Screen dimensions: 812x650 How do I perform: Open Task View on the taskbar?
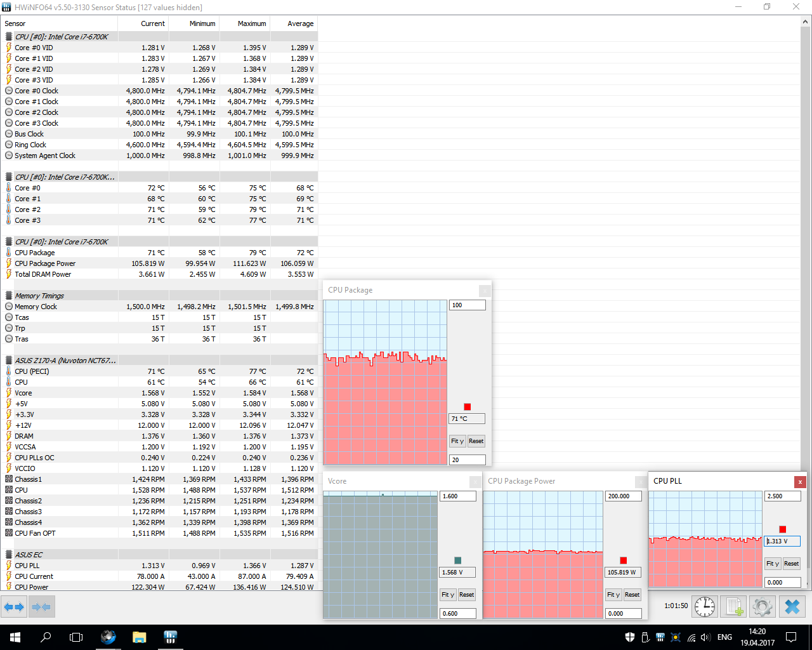pos(76,637)
